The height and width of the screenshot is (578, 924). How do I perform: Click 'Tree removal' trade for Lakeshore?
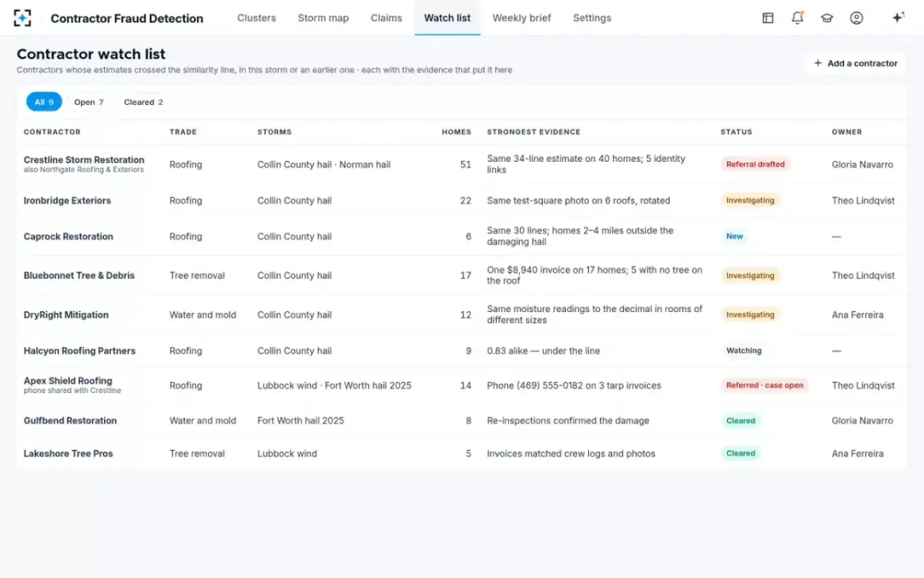(x=197, y=453)
